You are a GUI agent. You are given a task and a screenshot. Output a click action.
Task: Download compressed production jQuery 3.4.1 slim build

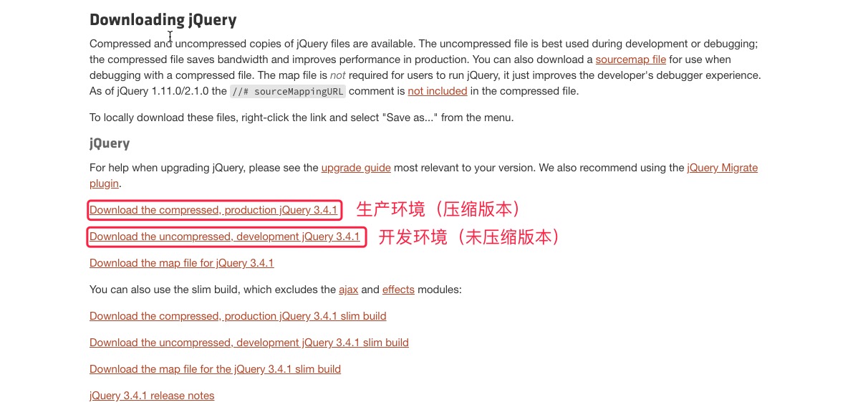pyautogui.click(x=238, y=316)
